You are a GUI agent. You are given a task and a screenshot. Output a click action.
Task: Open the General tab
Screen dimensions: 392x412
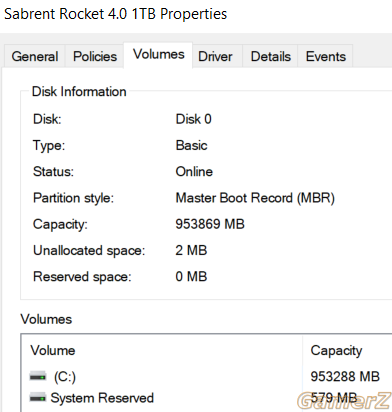35,56
